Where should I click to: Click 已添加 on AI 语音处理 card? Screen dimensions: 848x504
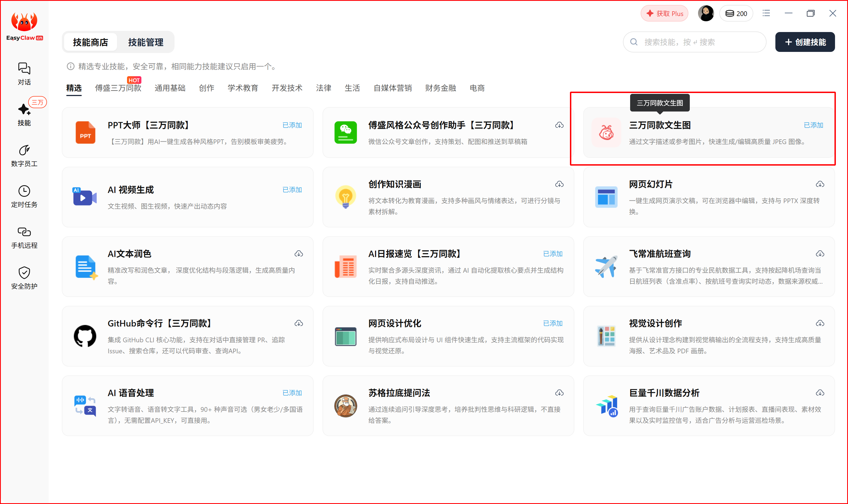(292, 393)
